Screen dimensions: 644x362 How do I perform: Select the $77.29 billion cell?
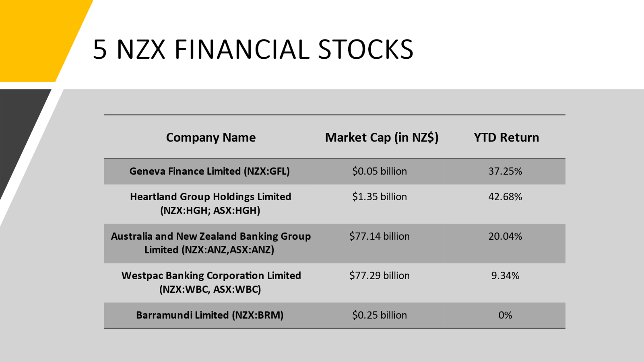pos(379,276)
